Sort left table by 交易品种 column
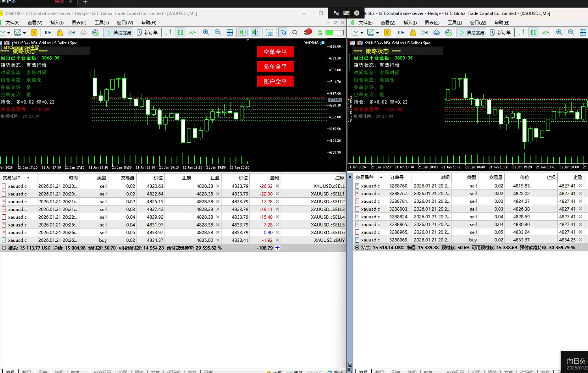The image size is (588, 373). (19, 178)
